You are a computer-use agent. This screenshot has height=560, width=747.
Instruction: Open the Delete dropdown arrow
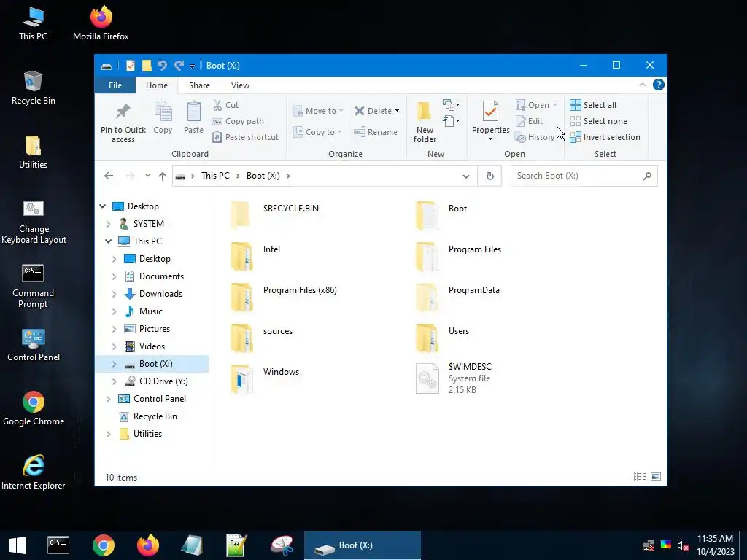point(397,111)
